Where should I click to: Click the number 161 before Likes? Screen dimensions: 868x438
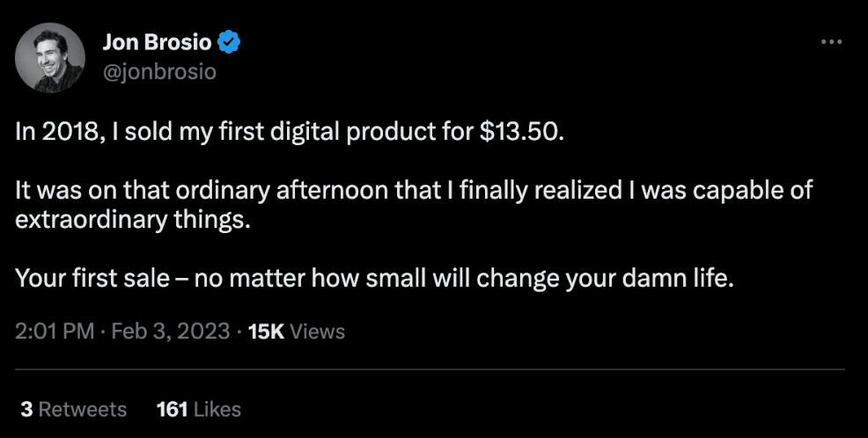173,409
